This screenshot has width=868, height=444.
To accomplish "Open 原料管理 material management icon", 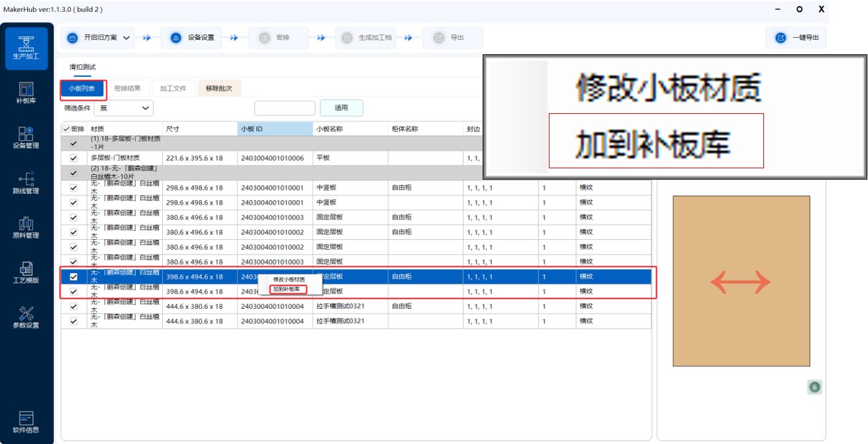I will tap(26, 227).
